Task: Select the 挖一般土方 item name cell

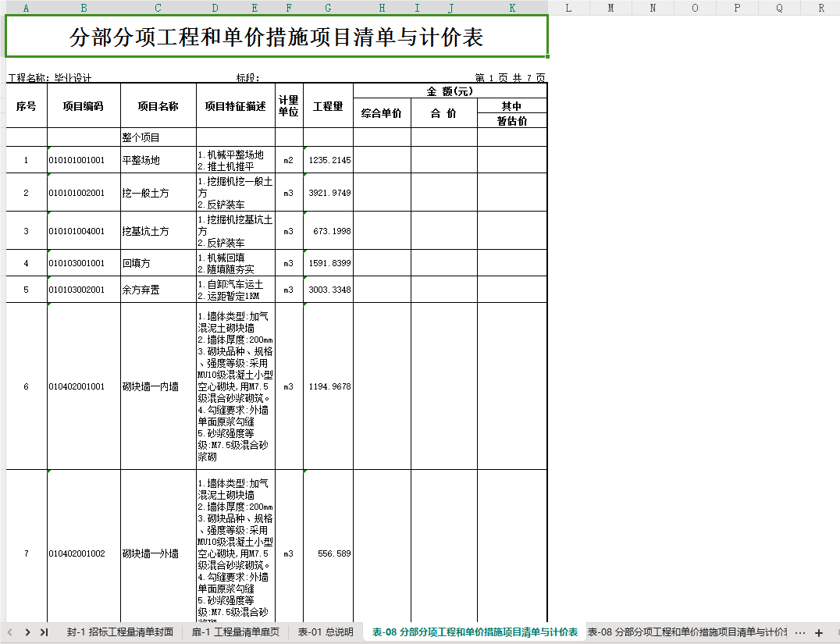Action: click(x=158, y=192)
